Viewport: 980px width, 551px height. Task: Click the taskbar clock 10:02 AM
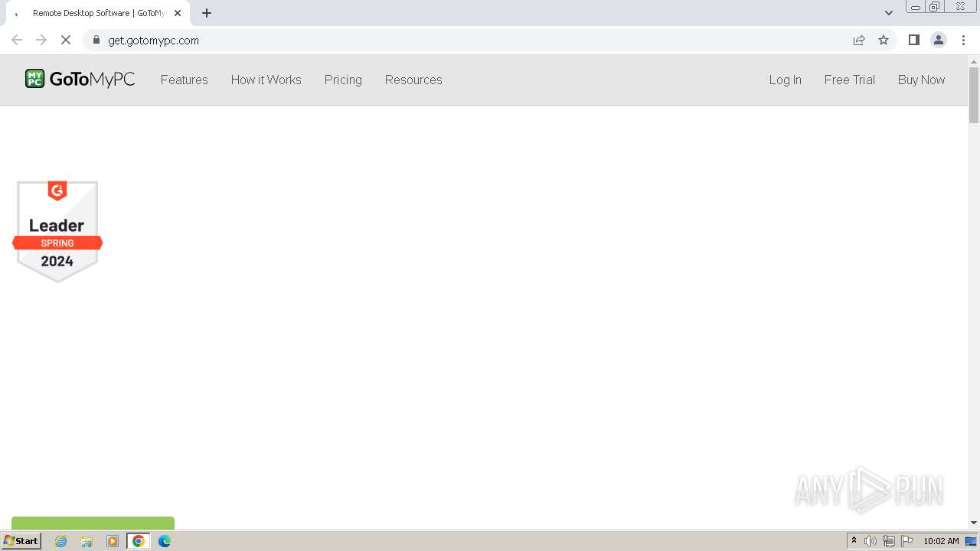(x=941, y=541)
